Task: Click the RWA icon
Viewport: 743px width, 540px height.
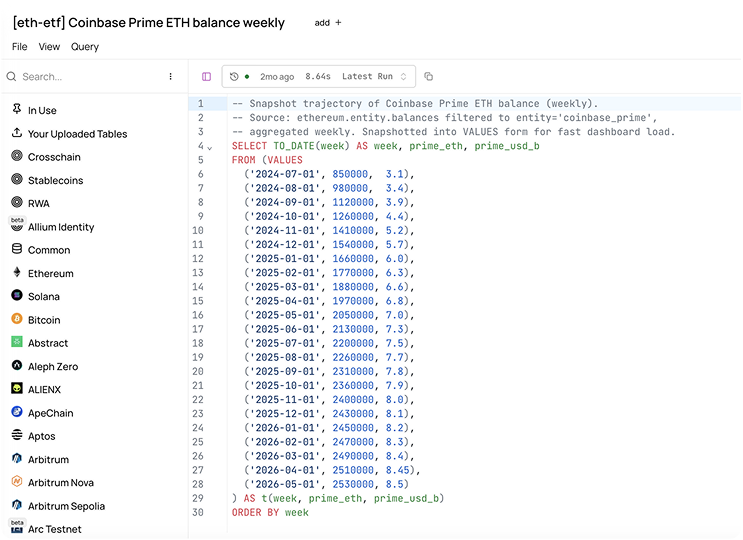Action: [x=17, y=202]
